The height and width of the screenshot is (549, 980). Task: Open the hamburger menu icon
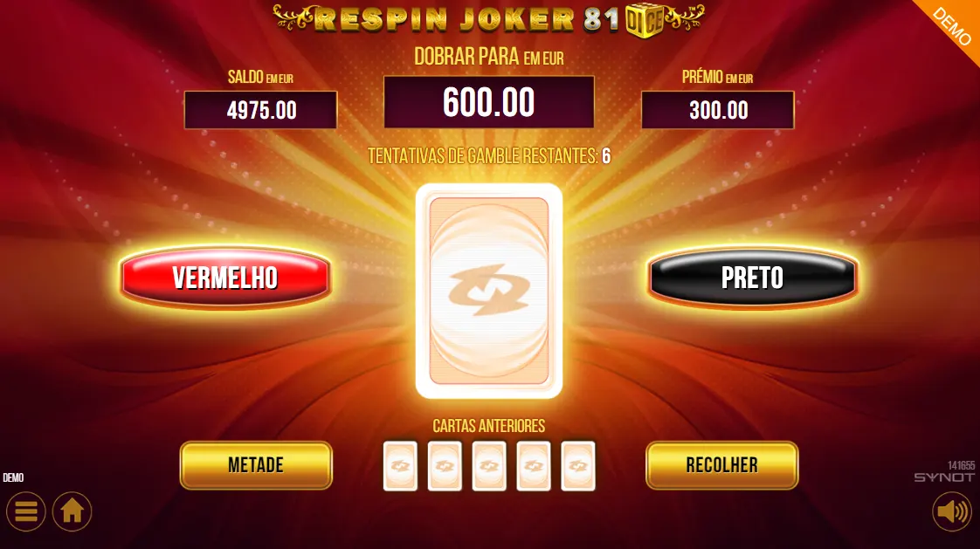tap(25, 511)
